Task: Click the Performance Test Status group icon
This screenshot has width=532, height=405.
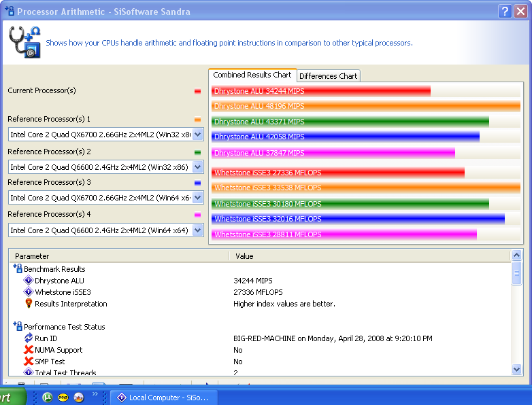Action: pyautogui.click(x=18, y=326)
